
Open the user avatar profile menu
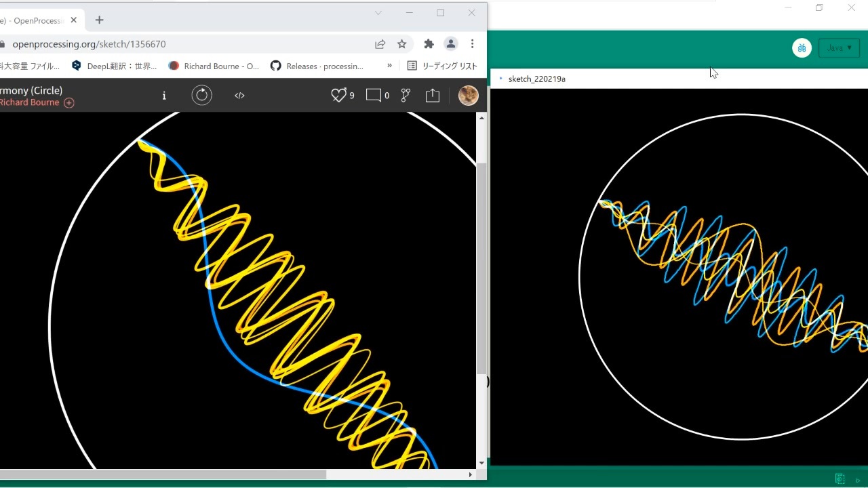coord(468,96)
